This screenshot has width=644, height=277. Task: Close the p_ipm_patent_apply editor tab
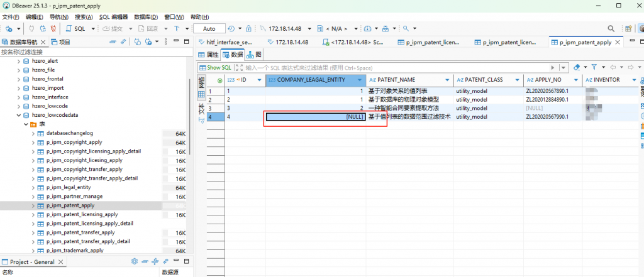point(618,43)
